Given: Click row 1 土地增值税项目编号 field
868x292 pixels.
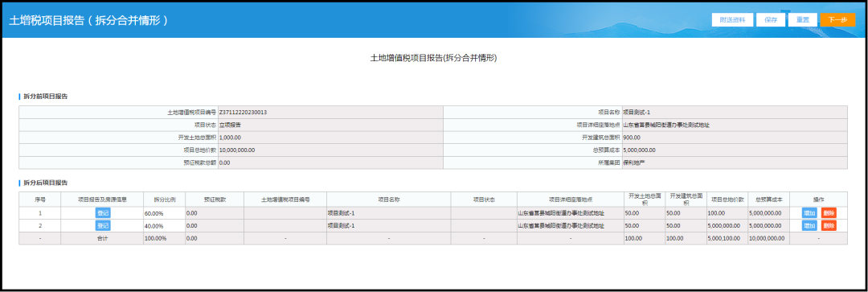Looking at the screenshot, I should [285, 213].
